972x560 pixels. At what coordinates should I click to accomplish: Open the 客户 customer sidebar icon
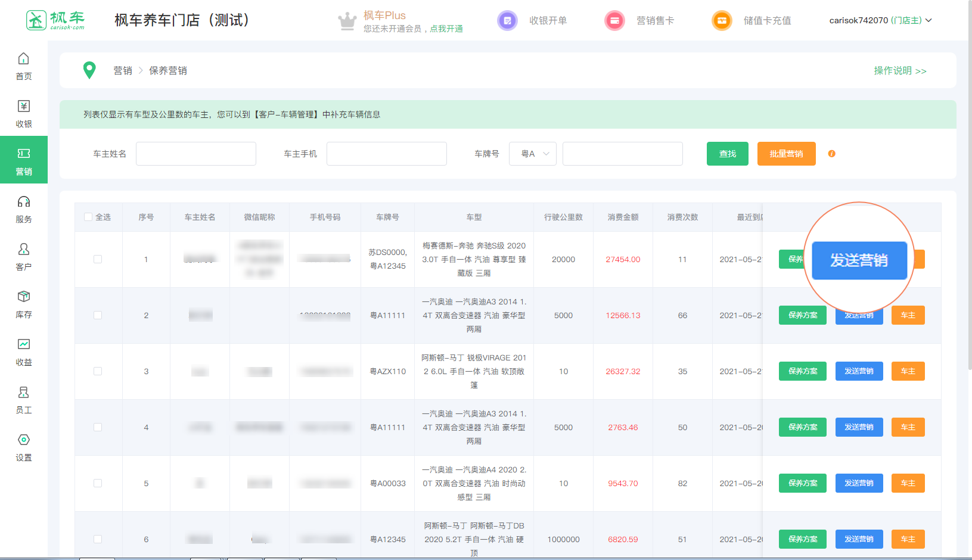coord(23,250)
